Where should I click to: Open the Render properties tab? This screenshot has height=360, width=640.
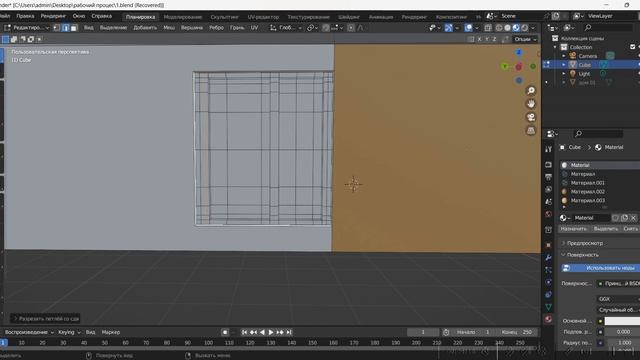click(x=548, y=164)
